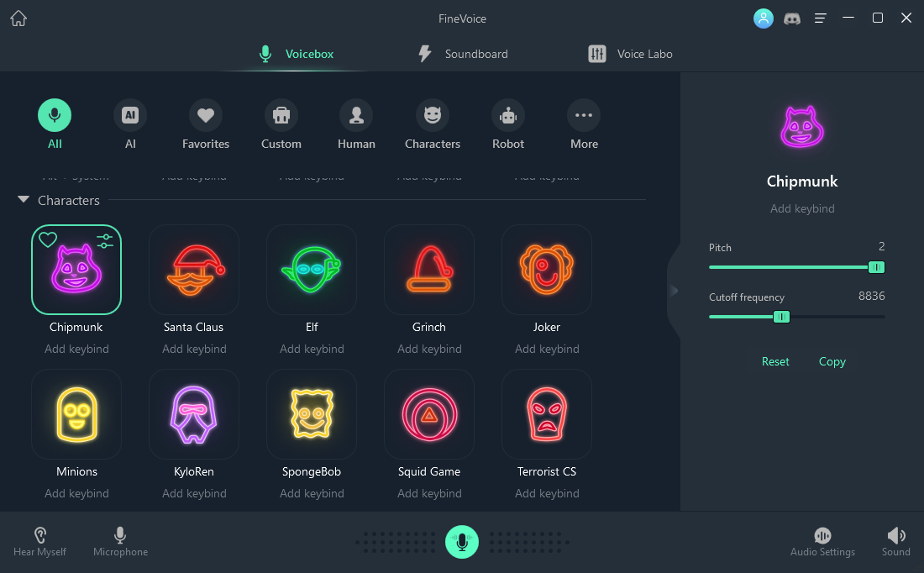Add keybind in Chipmunk details panel
This screenshot has height=573, width=924.
point(802,208)
